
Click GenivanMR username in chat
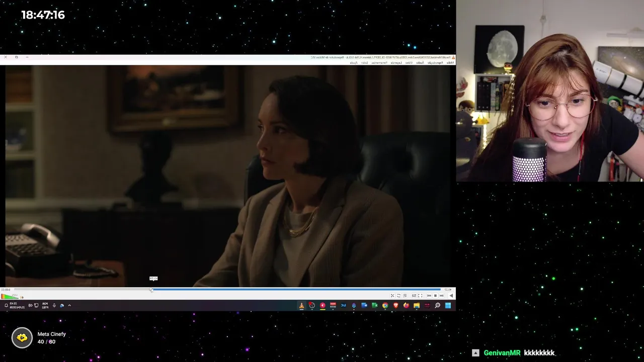coord(502,353)
